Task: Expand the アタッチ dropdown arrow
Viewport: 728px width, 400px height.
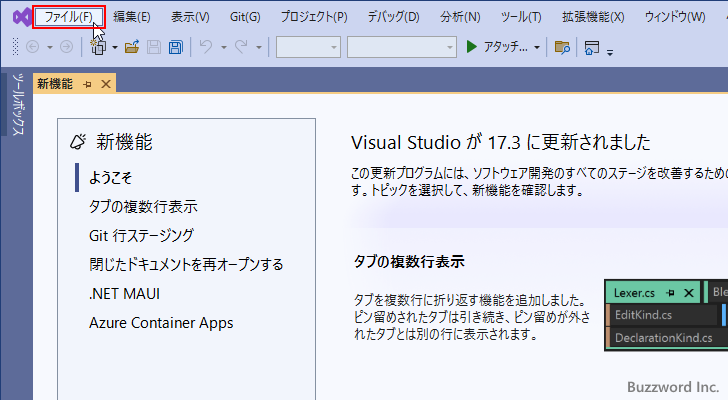Action: point(537,47)
